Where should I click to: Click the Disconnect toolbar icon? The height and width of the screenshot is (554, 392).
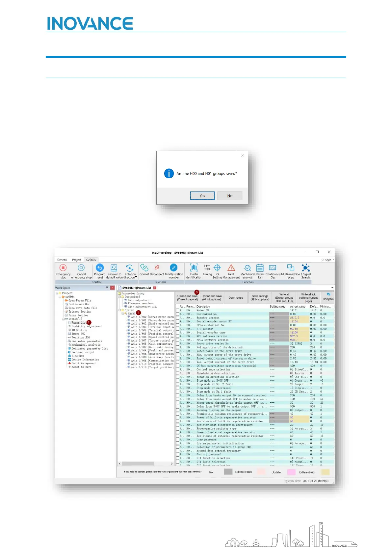click(x=157, y=268)
